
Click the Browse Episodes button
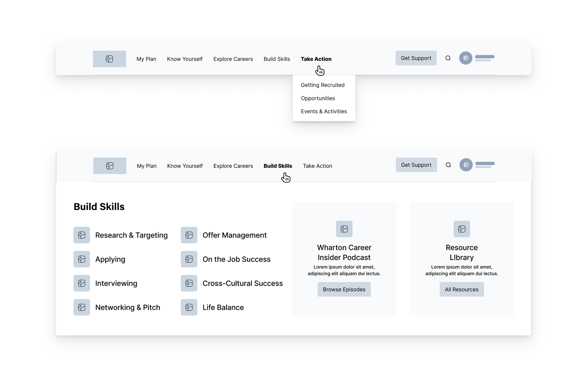click(344, 289)
